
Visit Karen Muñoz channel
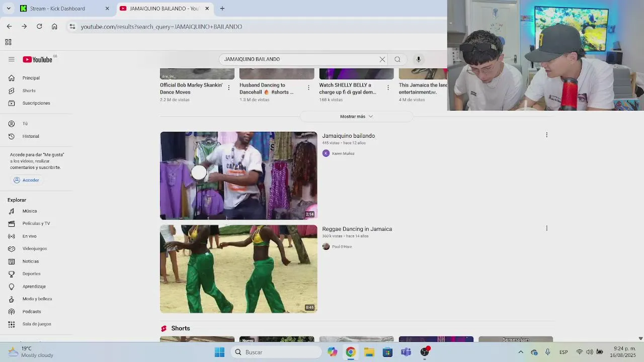[343, 153]
